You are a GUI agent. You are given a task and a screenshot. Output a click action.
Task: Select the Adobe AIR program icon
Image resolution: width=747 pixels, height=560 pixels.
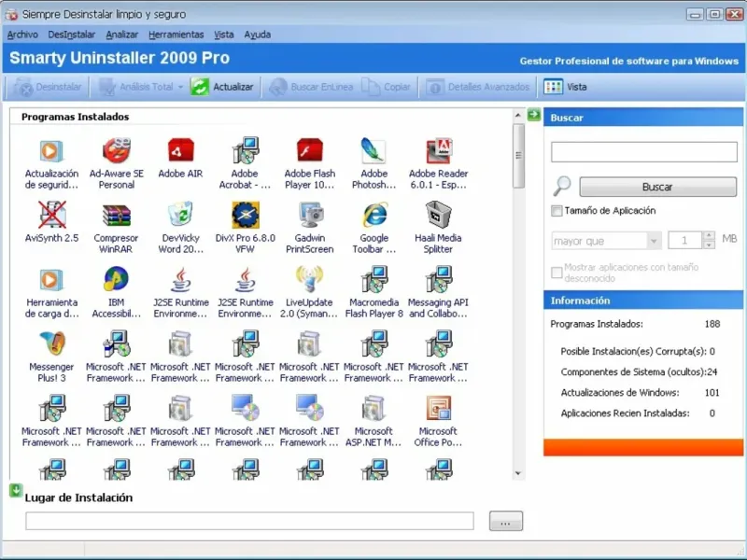180,151
